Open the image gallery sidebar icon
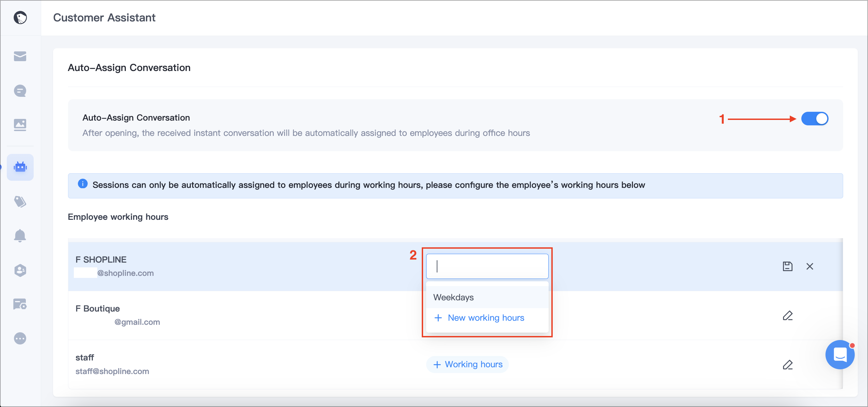868x407 pixels. [20, 125]
